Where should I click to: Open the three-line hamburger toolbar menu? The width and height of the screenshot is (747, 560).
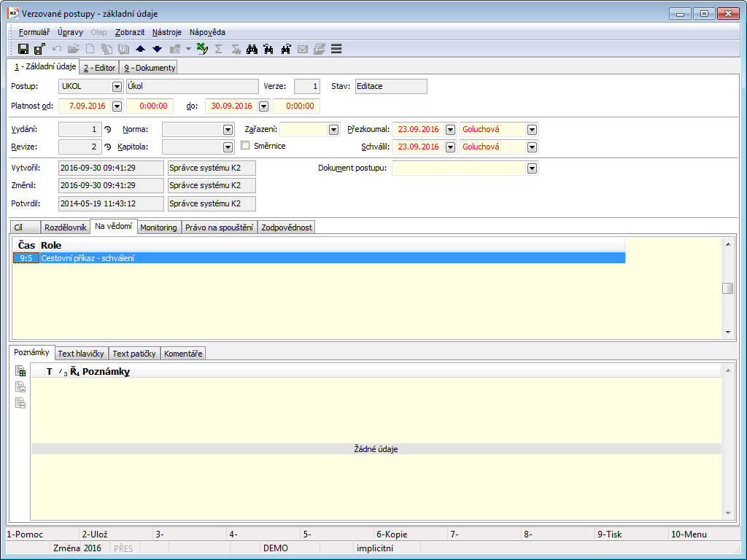point(336,49)
